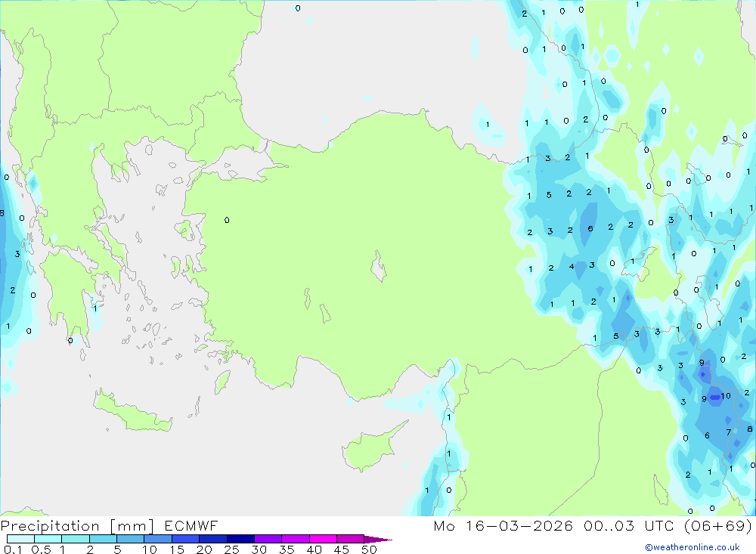Click the '40' legend scale label
The image size is (756, 554).
314,549
